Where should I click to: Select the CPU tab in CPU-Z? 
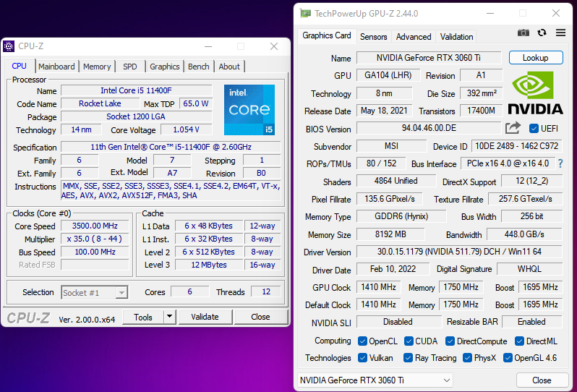pos(19,66)
